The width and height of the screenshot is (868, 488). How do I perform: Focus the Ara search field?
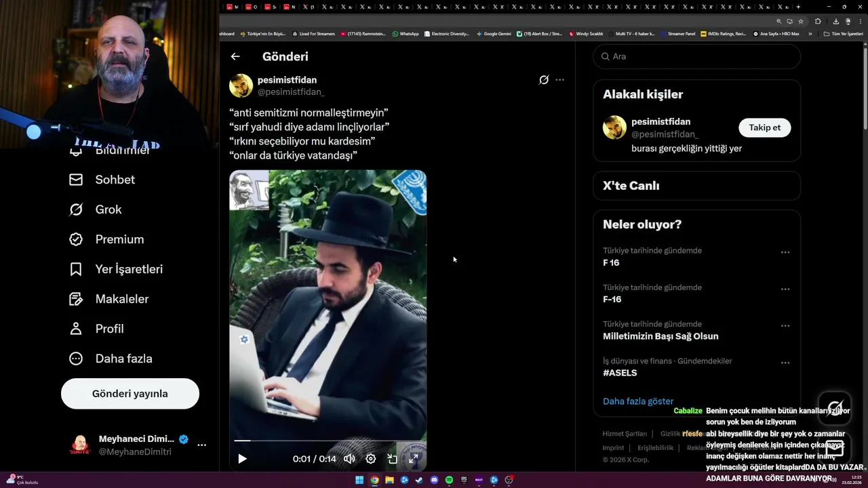[x=697, y=56]
